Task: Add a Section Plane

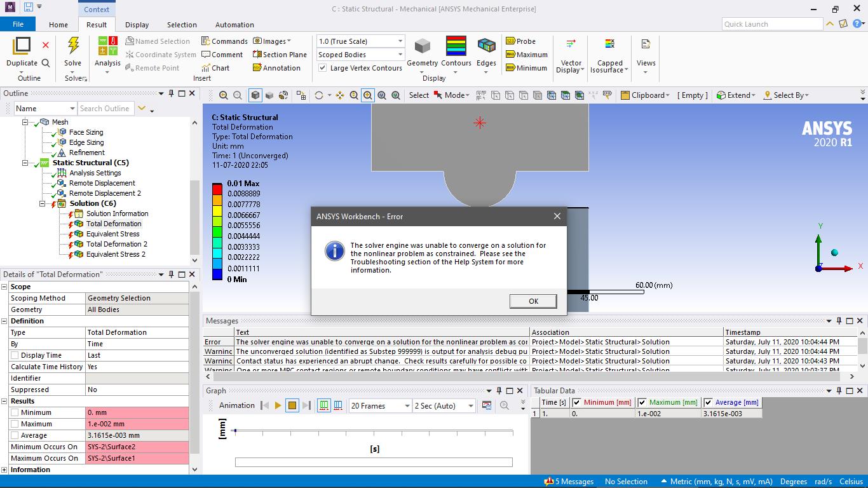Action: tap(280, 55)
